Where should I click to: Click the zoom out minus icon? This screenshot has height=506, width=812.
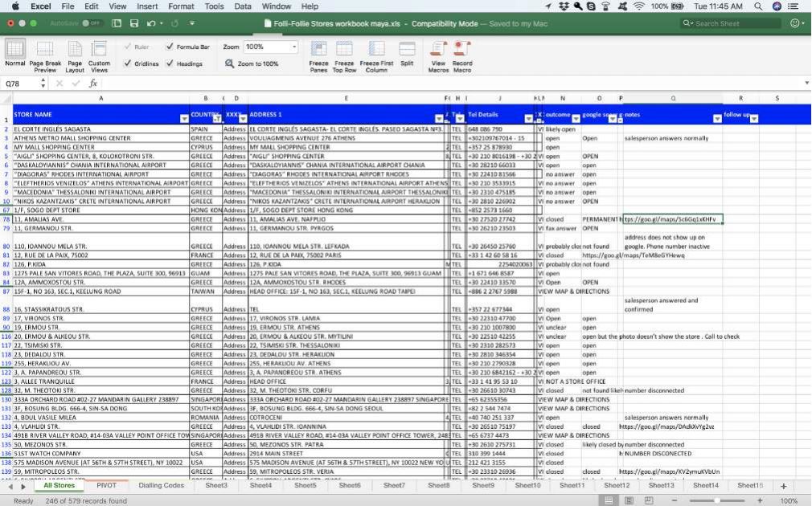[675, 500]
